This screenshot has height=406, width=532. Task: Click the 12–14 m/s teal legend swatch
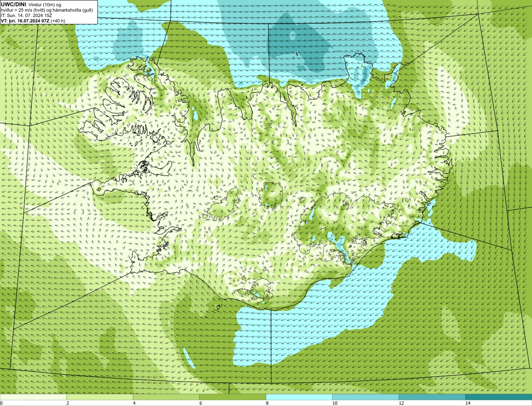pyautogui.click(x=432, y=397)
